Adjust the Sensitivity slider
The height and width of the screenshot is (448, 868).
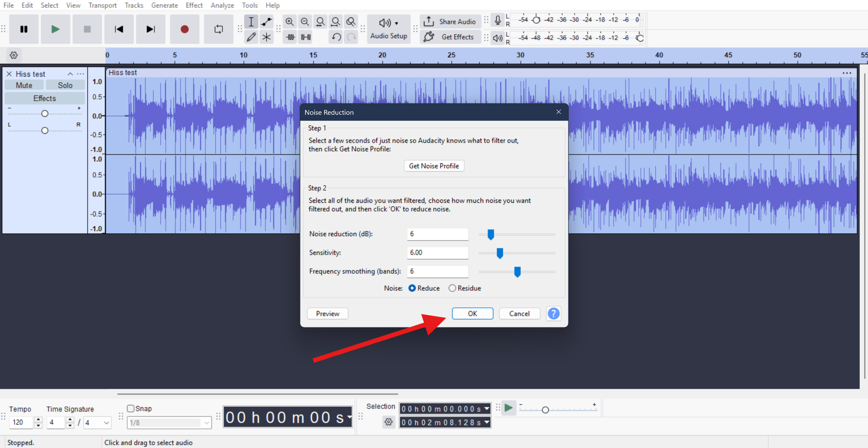[500, 253]
